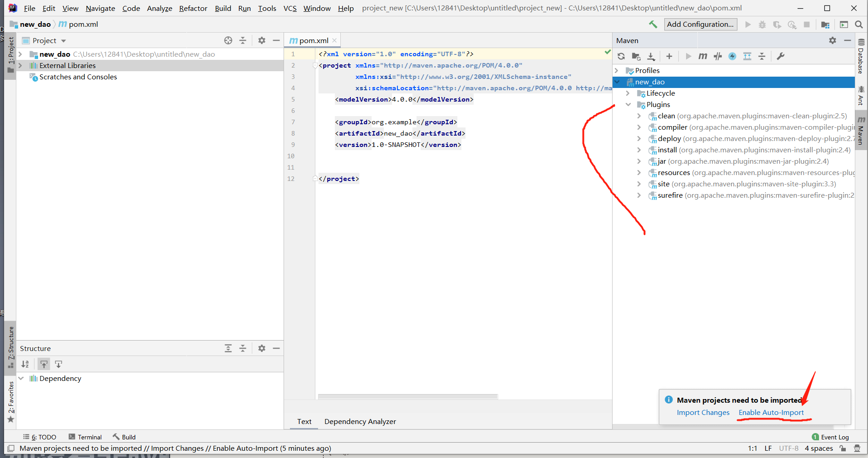This screenshot has width=868, height=458.
Task: Toggle Sort Alphabetically in the Structure panel
Action: (x=25, y=364)
